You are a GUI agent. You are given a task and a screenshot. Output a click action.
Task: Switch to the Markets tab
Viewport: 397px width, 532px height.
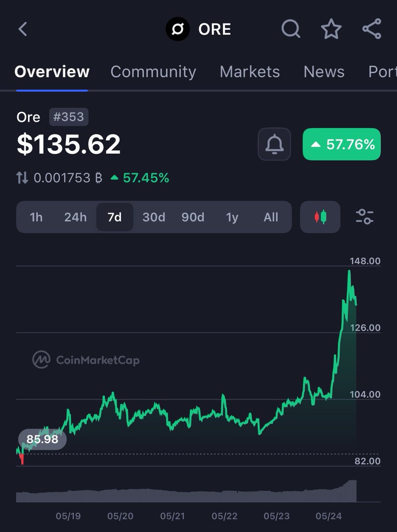(250, 72)
